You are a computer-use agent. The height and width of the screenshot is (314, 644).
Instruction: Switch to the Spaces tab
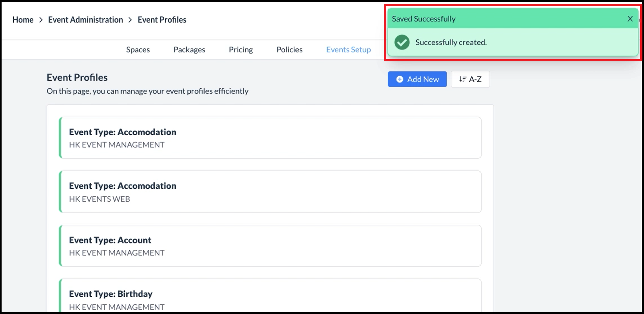[x=138, y=50]
